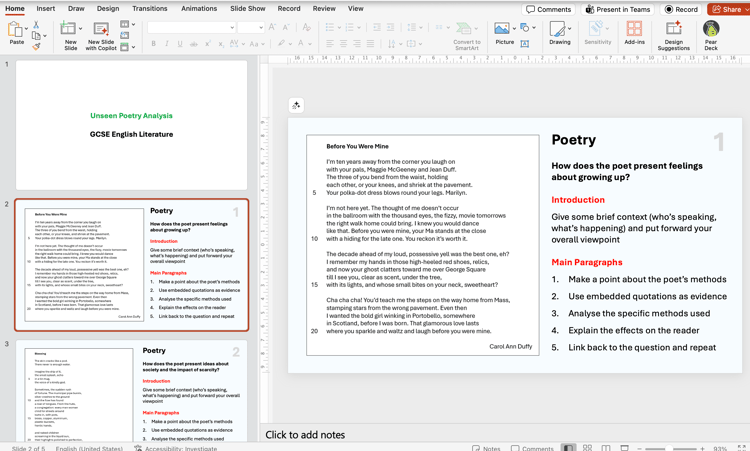The height and width of the screenshot is (451, 750).
Task: Open the Transitions tab
Action: 149,8
